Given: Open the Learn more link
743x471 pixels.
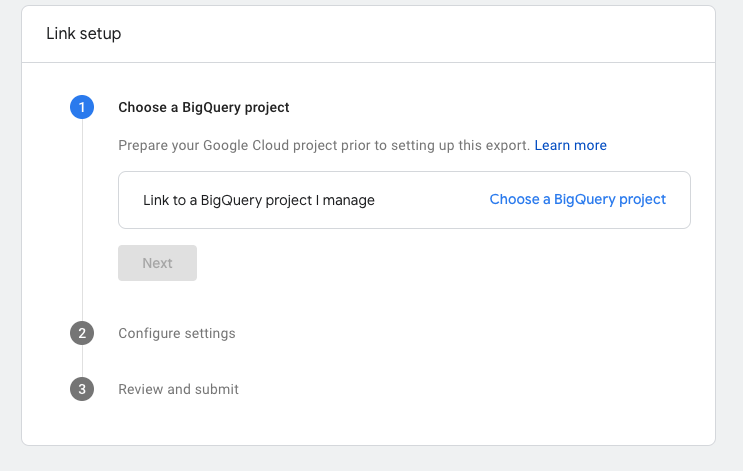Looking at the screenshot, I should pos(571,145).
